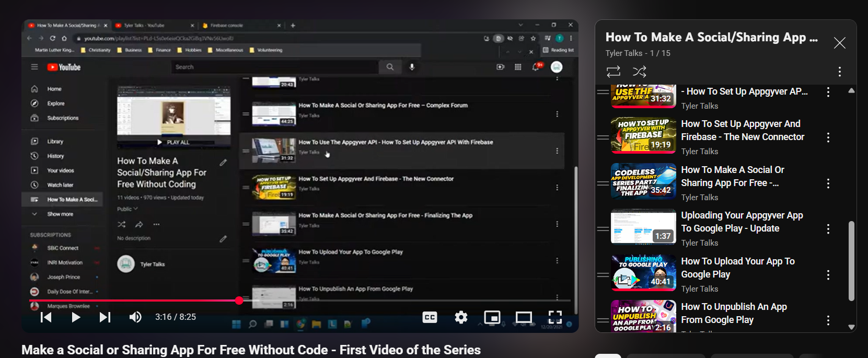
Task: Click the red scrubber dot on progress bar
Action: (x=239, y=301)
